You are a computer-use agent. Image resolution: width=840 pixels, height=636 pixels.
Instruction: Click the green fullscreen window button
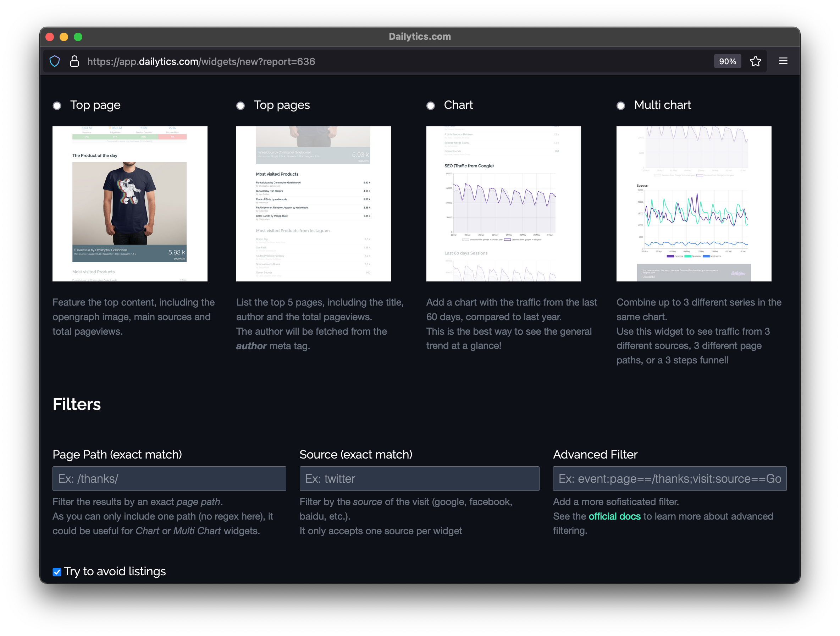78,37
